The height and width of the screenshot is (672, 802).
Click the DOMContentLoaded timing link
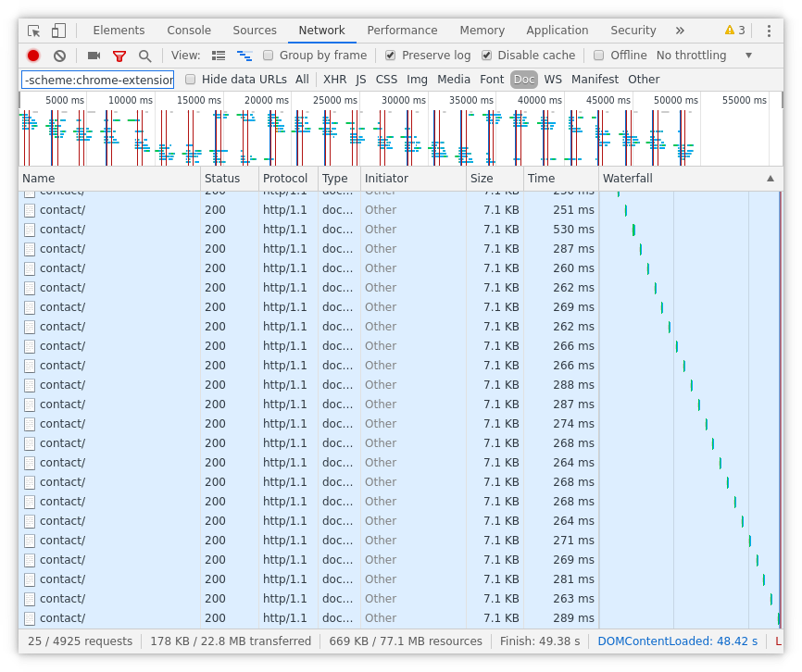[x=677, y=641]
